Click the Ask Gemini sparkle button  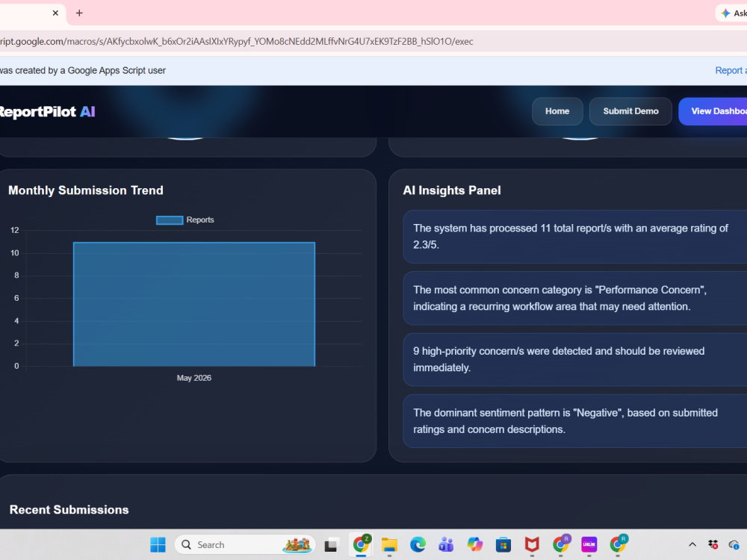[732, 13]
